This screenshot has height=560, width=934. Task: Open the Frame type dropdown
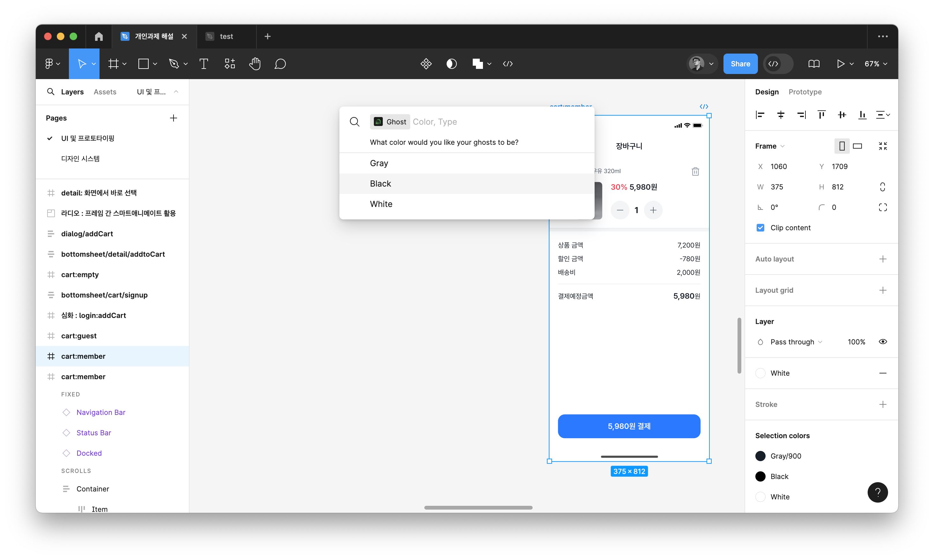click(769, 146)
